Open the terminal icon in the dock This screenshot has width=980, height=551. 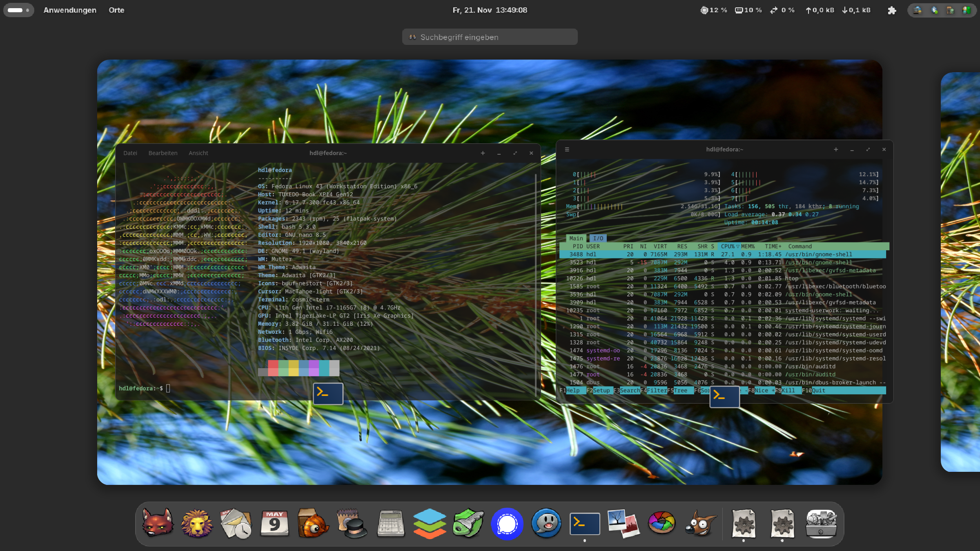(x=585, y=523)
